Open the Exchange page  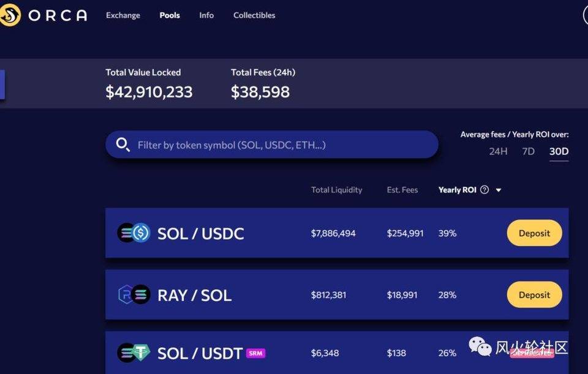pyautogui.click(x=123, y=15)
